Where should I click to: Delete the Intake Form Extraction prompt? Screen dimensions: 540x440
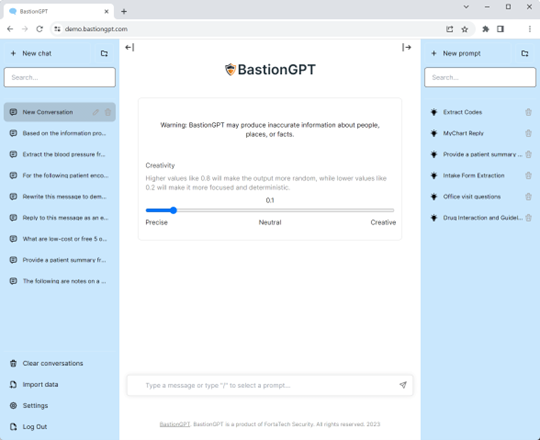(528, 176)
